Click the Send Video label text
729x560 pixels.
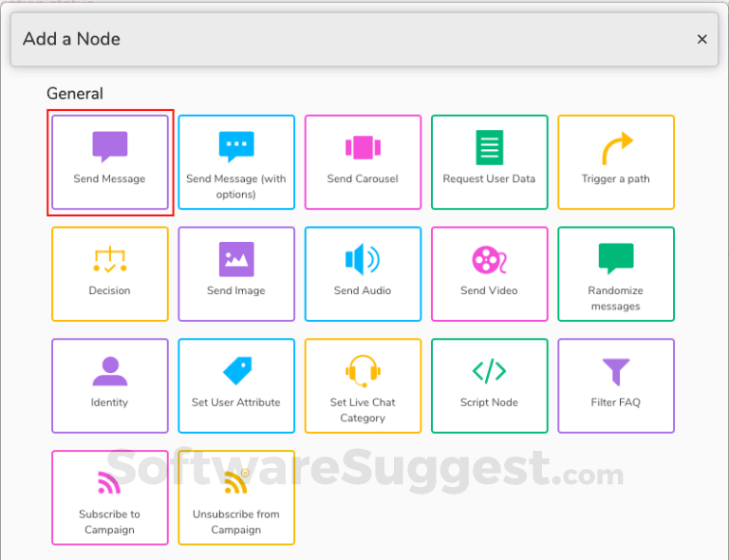click(489, 290)
